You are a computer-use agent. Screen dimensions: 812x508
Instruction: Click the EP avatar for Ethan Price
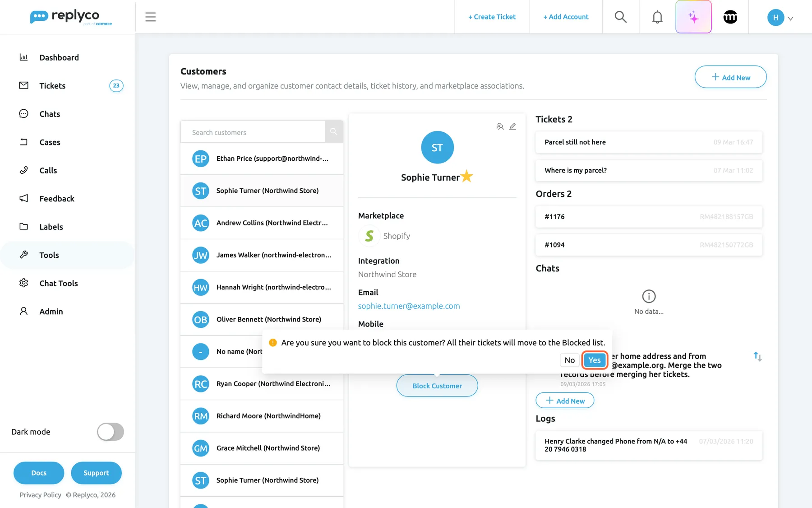click(x=200, y=158)
